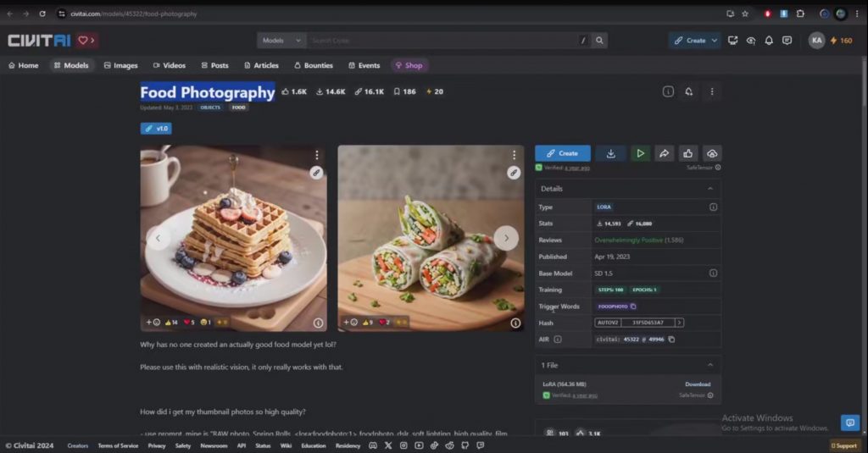Click the download arrow button in sidebar
868x453 pixels.
tap(610, 154)
